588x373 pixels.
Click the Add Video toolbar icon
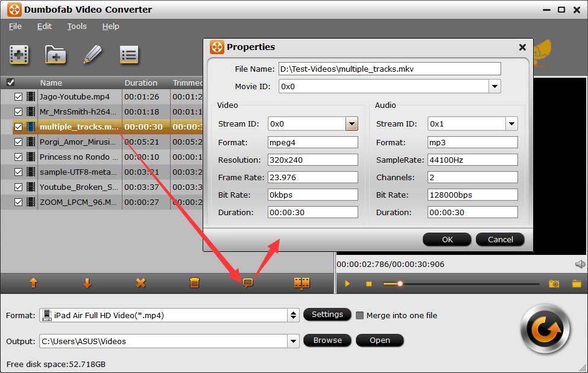point(19,55)
